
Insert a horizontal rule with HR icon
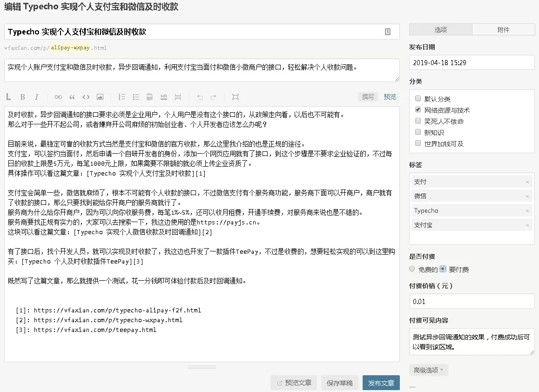[164, 97]
